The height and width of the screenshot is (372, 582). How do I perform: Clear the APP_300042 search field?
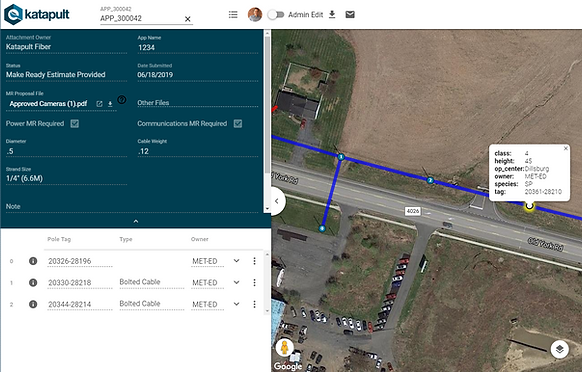point(188,19)
